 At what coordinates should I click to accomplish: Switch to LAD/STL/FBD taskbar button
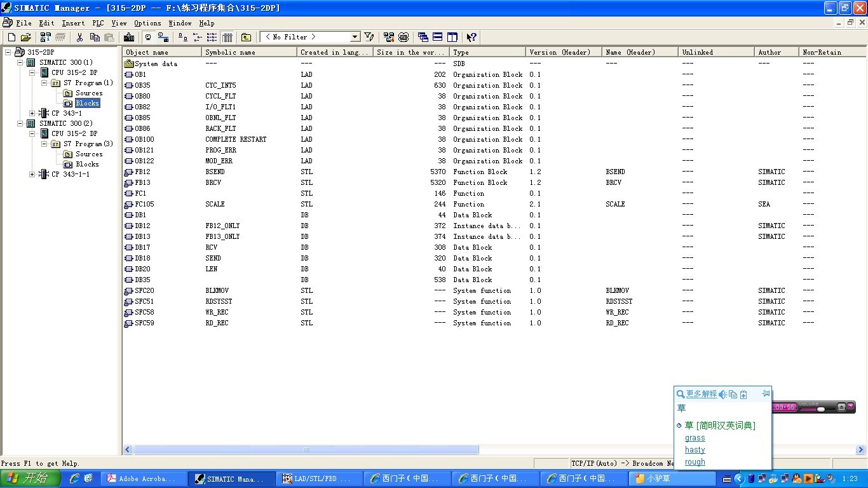click(x=319, y=478)
